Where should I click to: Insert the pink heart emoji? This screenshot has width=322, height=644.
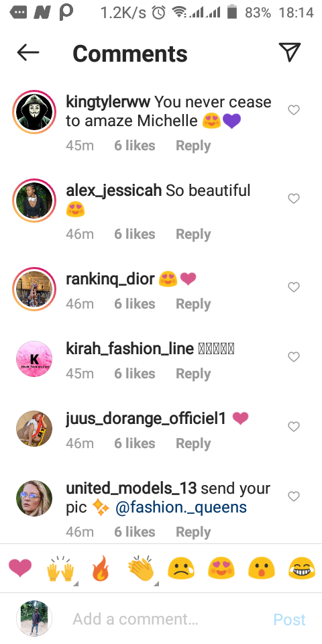[20, 569]
